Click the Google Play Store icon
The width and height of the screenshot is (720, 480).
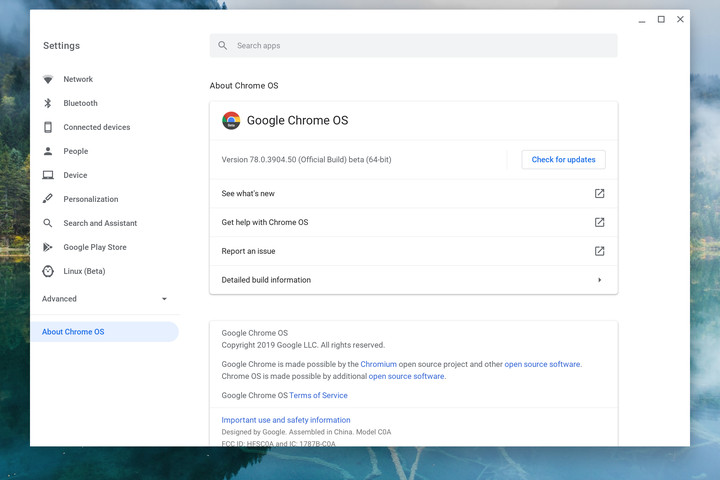[48, 247]
